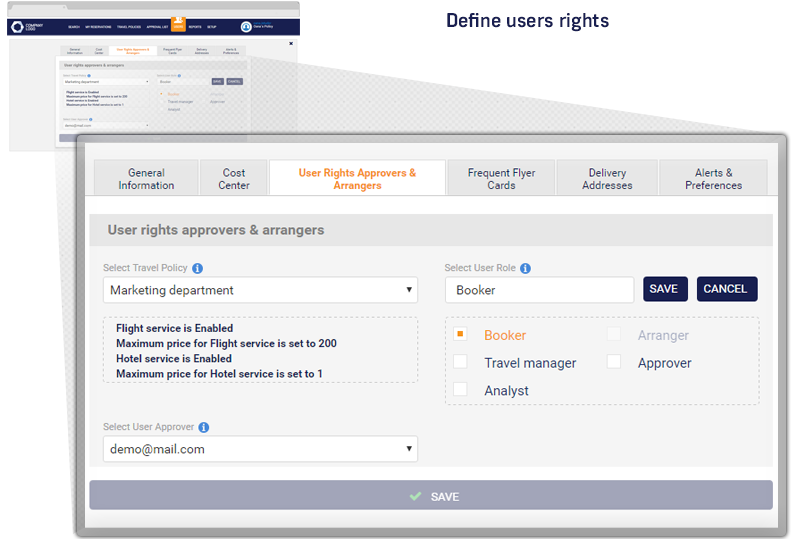Expand the Marketing department policy dropdown
791x539 pixels.
[260, 290]
